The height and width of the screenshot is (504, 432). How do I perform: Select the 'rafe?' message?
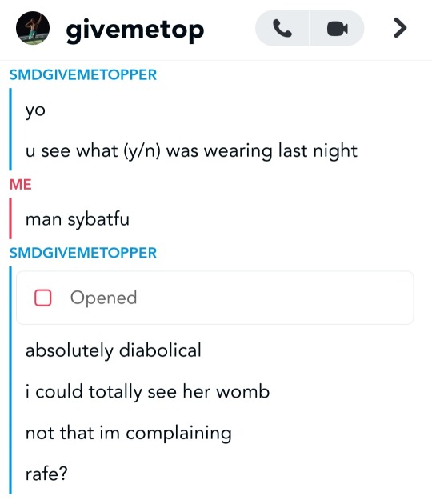(46, 474)
